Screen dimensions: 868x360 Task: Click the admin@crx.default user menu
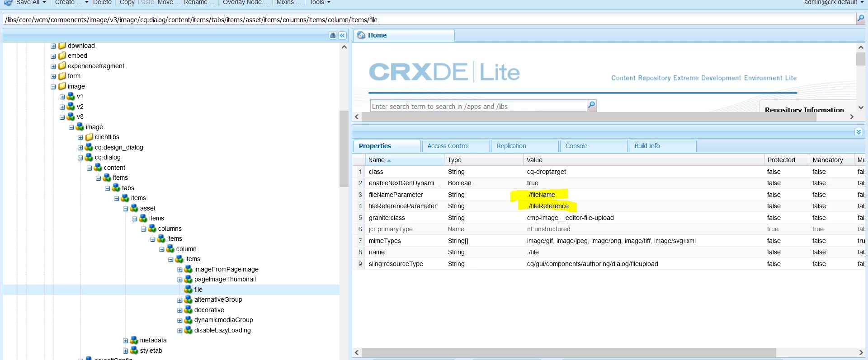pyautogui.click(x=834, y=2)
